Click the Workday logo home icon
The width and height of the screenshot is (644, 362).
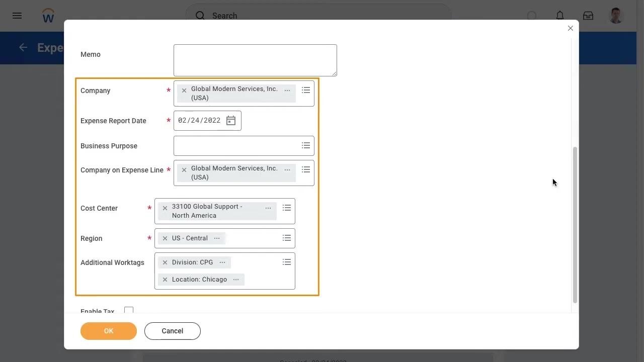coord(48,16)
